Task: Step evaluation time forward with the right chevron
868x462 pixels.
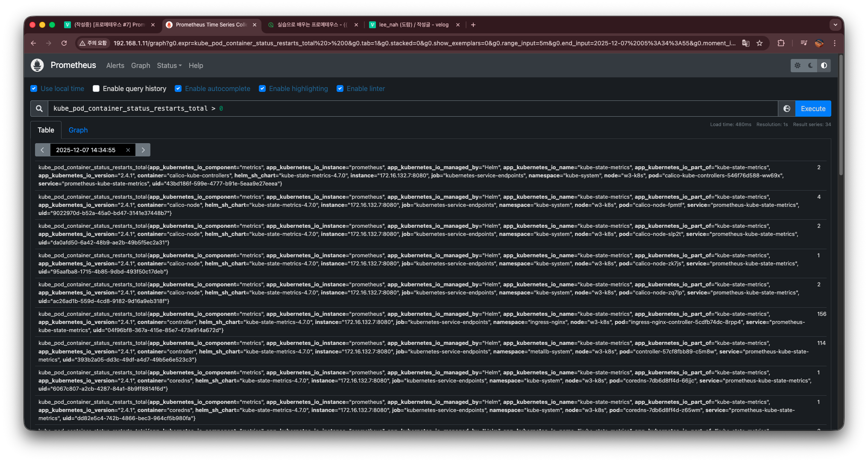Action: point(143,150)
